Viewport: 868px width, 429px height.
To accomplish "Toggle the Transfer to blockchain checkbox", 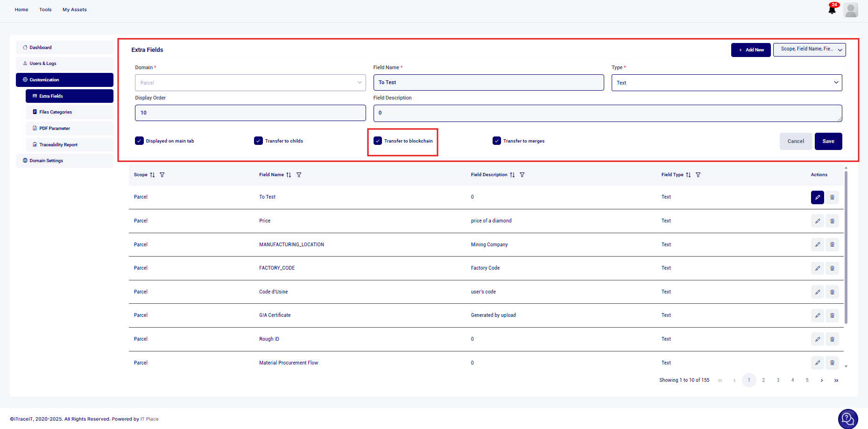I will [378, 141].
